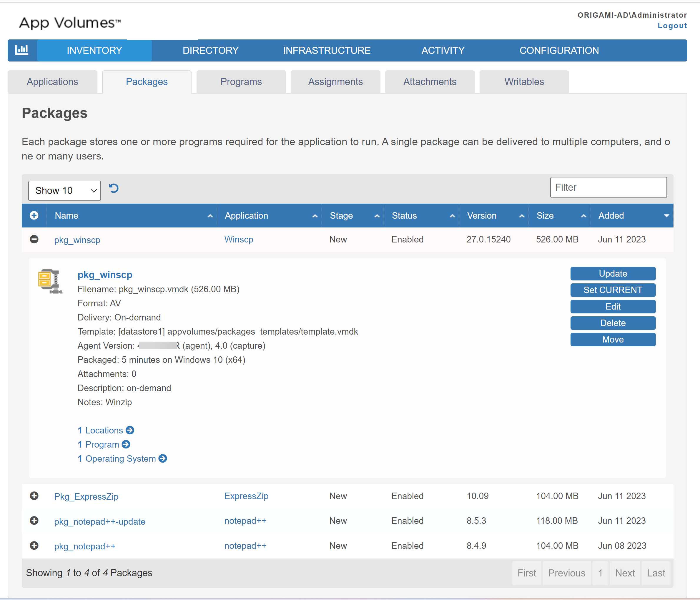Viewport: 700px width, 600px height.
Task: Click the Edit package button
Action: (613, 307)
